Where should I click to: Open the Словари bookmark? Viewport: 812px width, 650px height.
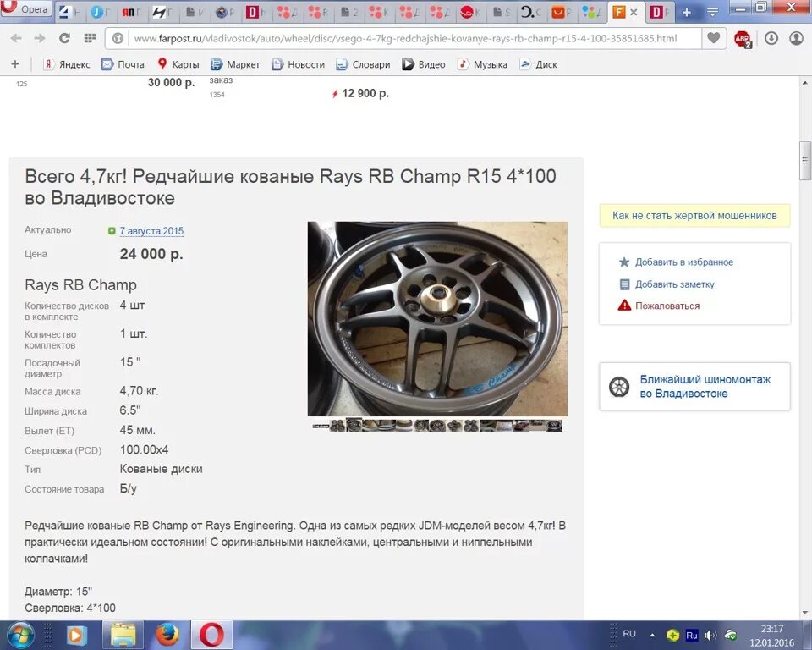pos(363,64)
